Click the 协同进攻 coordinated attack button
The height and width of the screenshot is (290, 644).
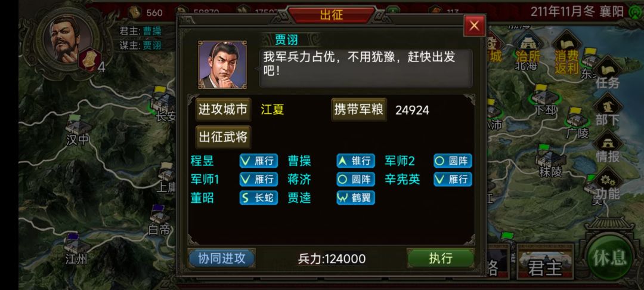tap(222, 258)
